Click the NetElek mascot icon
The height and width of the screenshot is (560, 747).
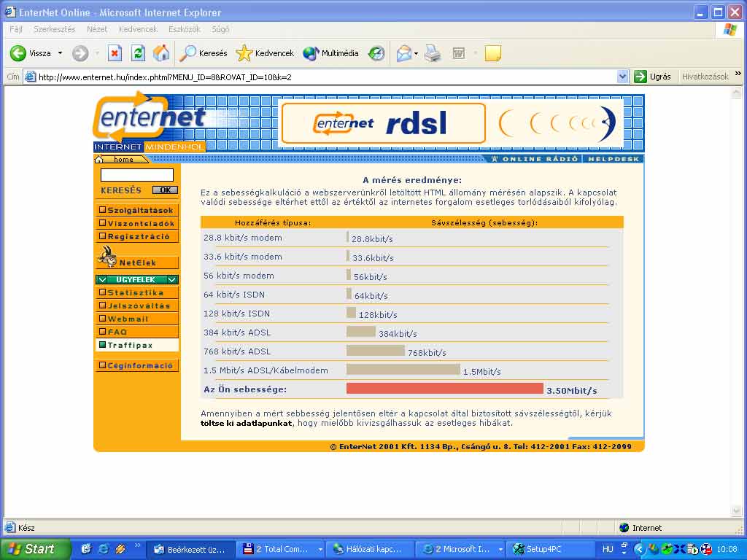(x=107, y=256)
